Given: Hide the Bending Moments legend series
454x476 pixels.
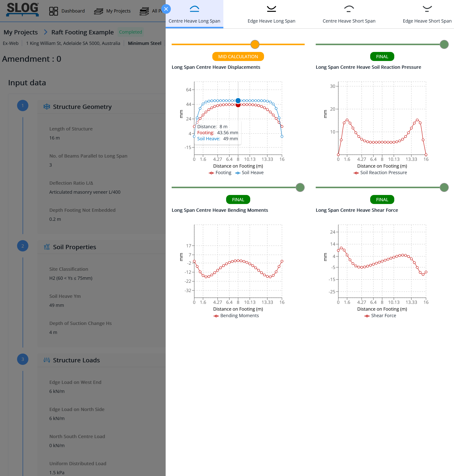Looking at the screenshot, I should coord(236,316).
